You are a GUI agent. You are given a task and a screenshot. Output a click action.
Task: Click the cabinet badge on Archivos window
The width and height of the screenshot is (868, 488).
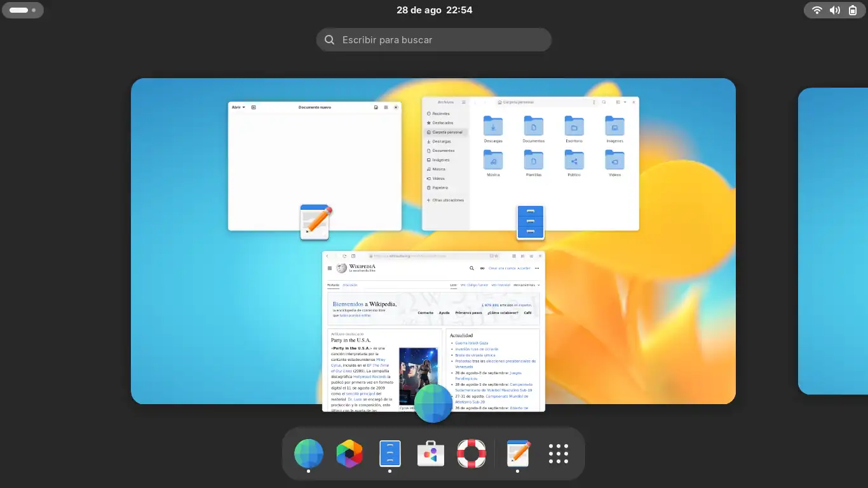tap(531, 222)
